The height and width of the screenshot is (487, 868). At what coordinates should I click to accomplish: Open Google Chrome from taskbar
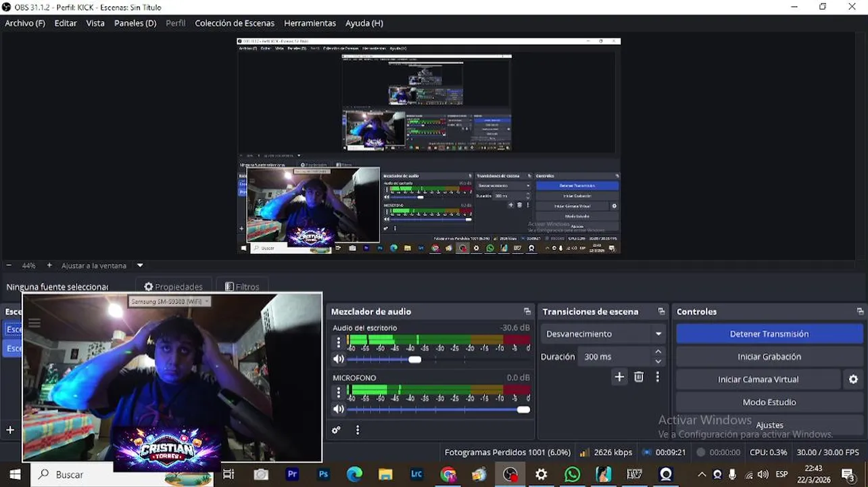coord(448,475)
